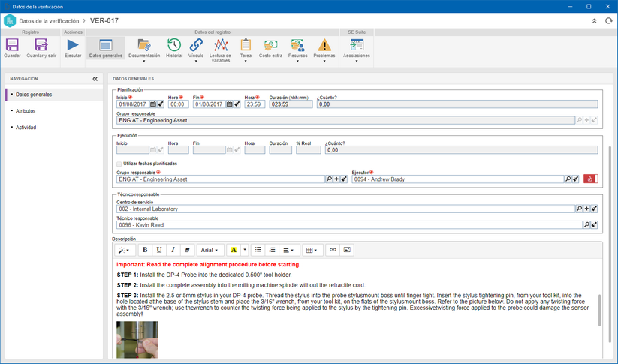Add new Grupo responsable in Ejecución
This screenshot has width=618, height=364.
[x=336, y=179]
